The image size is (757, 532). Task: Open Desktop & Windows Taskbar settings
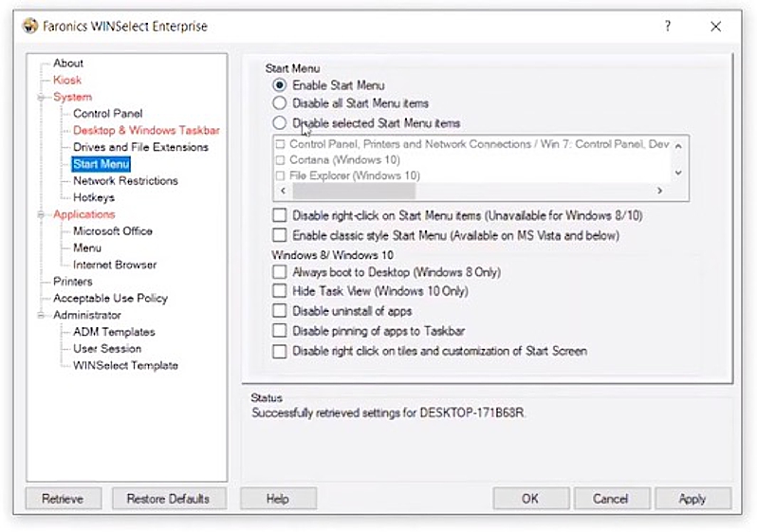tap(146, 130)
